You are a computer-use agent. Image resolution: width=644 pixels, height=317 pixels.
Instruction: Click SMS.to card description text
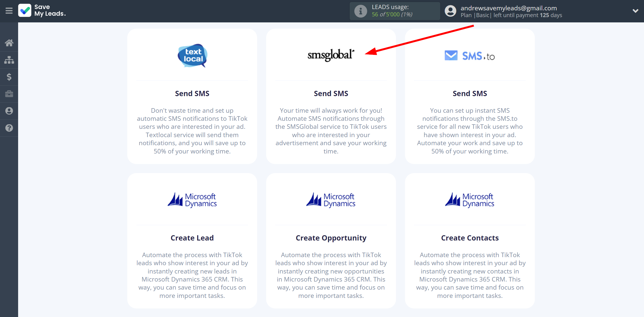pyautogui.click(x=470, y=131)
